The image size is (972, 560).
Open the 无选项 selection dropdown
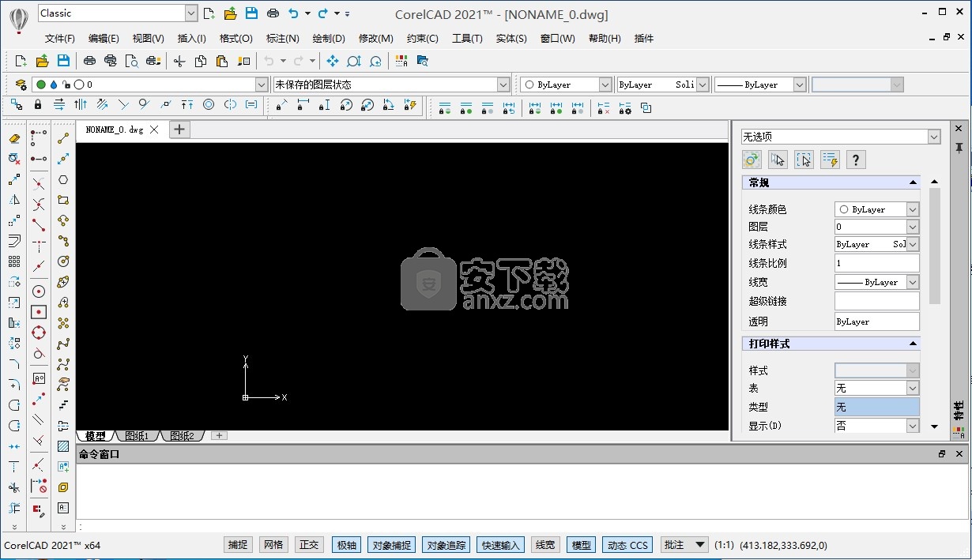tap(934, 137)
